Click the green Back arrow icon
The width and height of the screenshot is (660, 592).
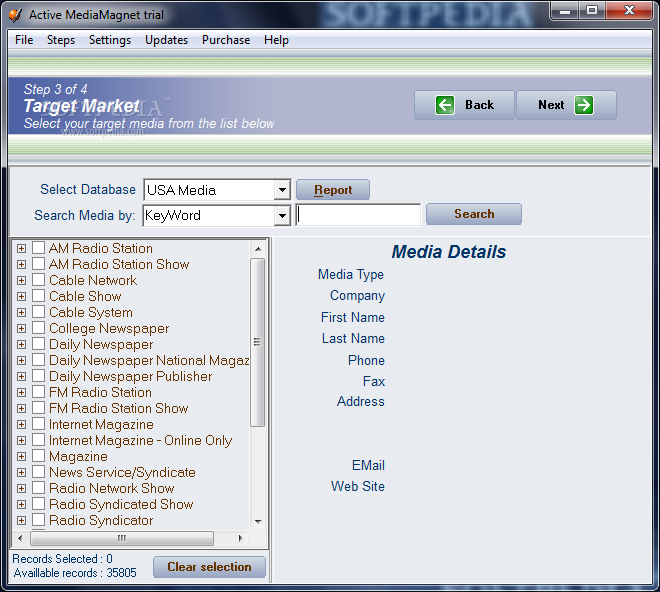[x=444, y=105]
